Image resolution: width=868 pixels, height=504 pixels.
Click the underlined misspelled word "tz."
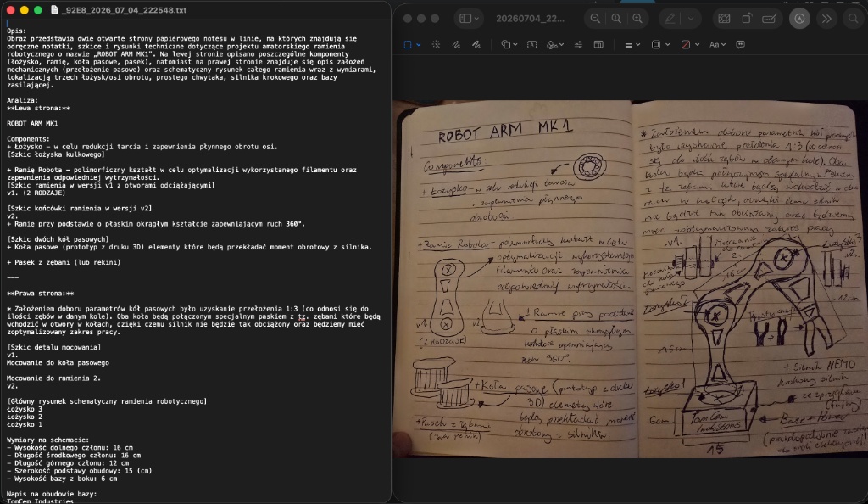[302, 316]
